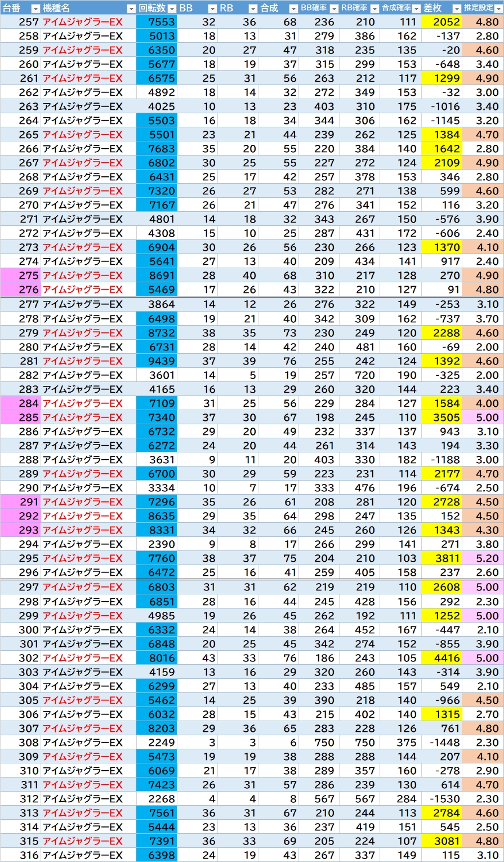Select 差枚 value 1315 in row 306

(x=441, y=714)
